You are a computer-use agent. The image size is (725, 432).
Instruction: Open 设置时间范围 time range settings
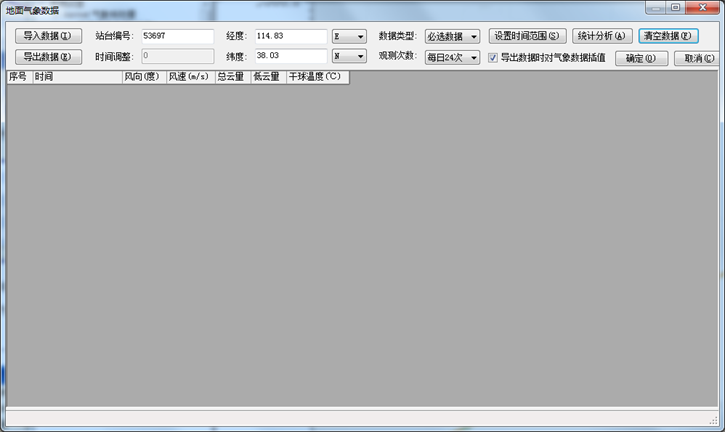point(528,36)
